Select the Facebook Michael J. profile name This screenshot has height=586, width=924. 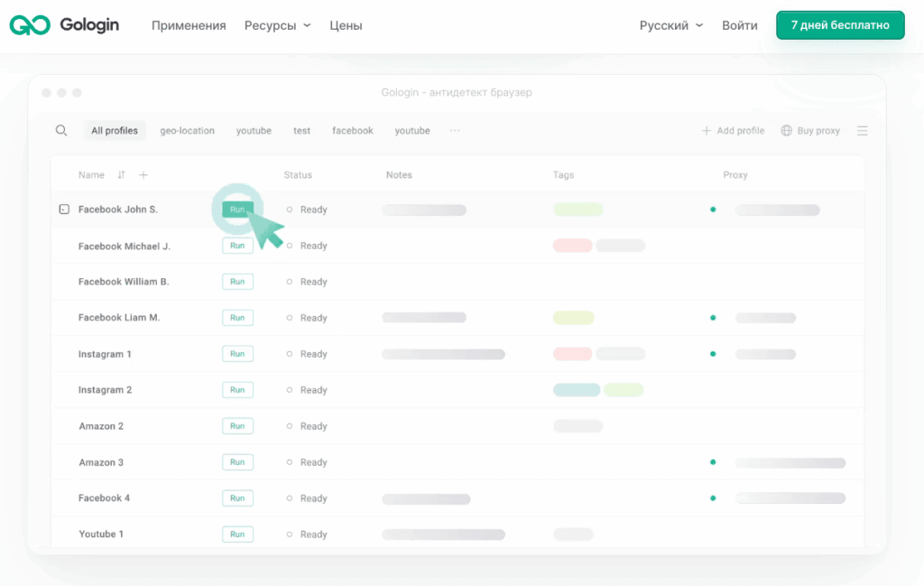pos(125,246)
